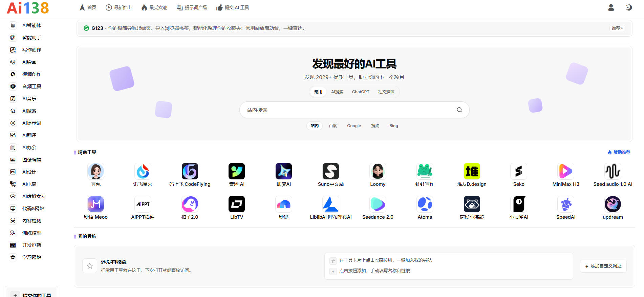Open the SpeedAI icon
Image resolution: width=644 pixels, height=297 pixels.
click(566, 204)
